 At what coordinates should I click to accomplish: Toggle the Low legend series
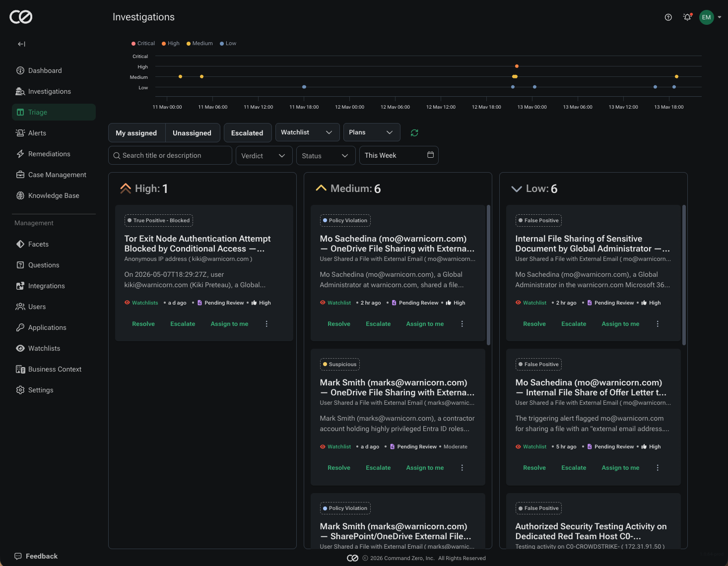[228, 44]
